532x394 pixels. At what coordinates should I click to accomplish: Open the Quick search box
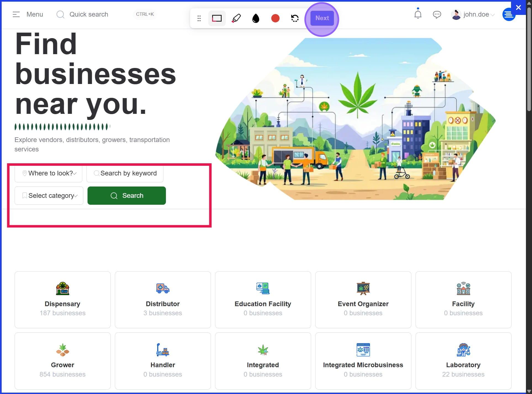[x=88, y=14]
